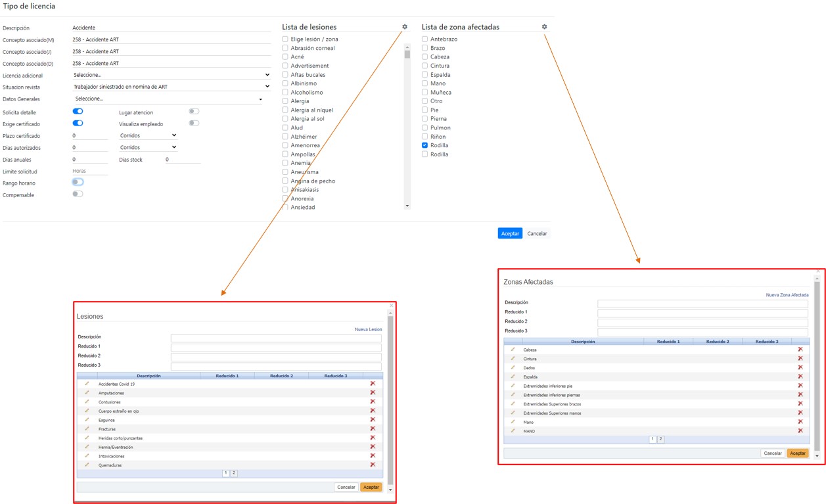Toggle the Solicita detalle switch

[x=78, y=112]
